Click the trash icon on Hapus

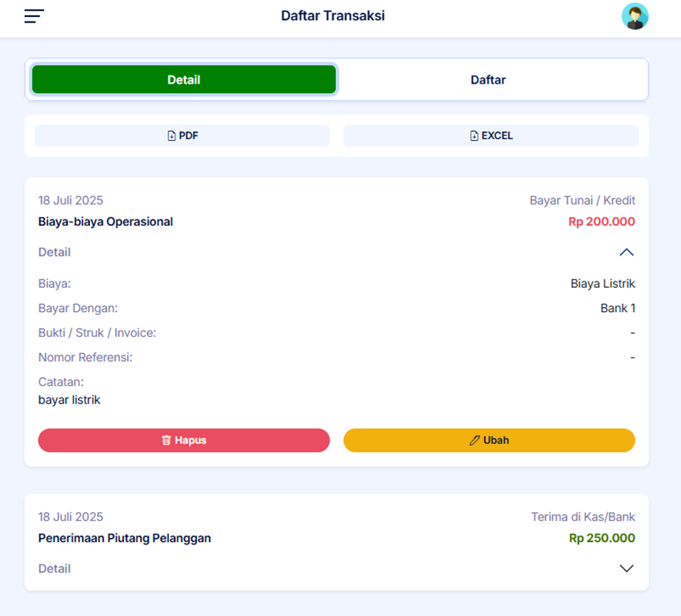point(166,441)
